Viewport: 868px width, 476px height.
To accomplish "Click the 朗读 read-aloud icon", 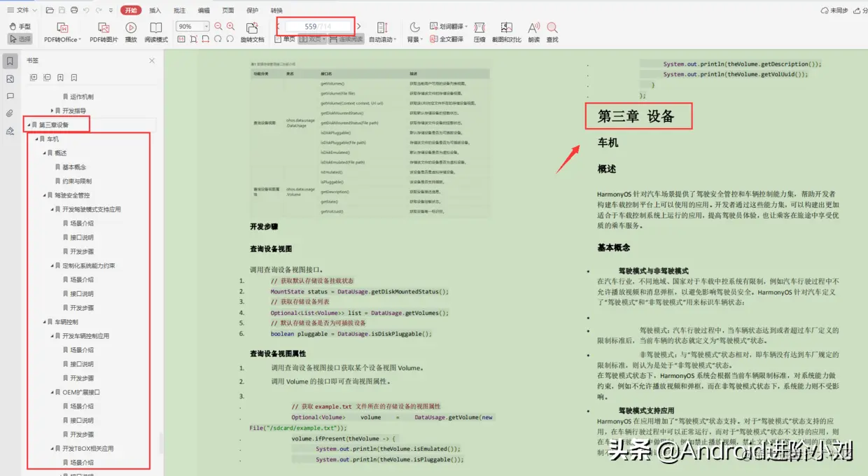I will 533,31.
